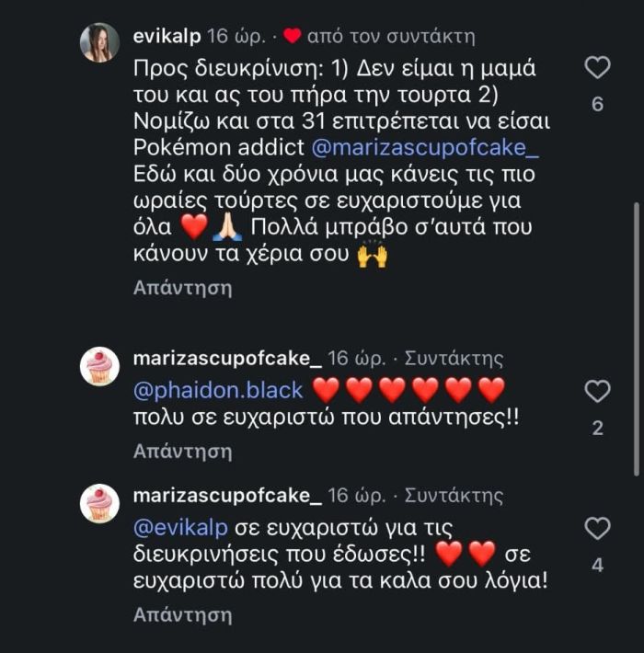
Task: Open evikalp's profile picture
Action: point(99,42)
